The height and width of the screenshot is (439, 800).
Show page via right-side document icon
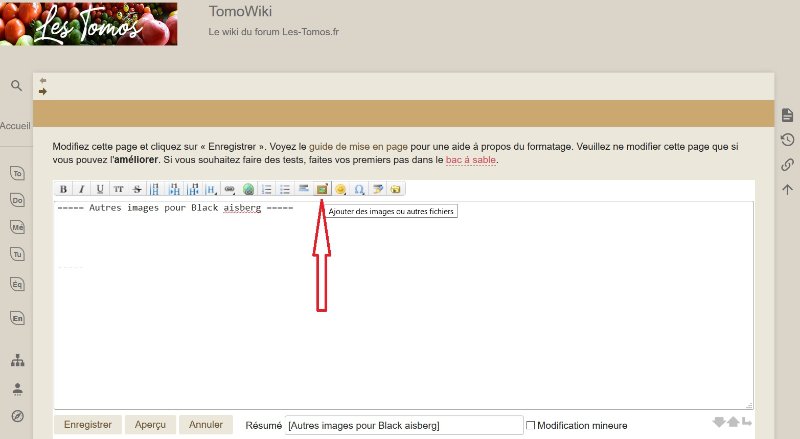[787, 115]
